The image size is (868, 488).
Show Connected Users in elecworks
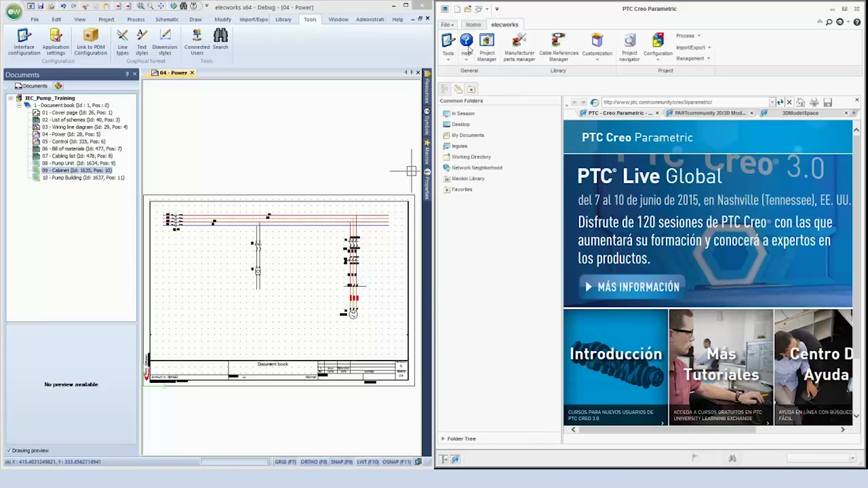click(x=197, y=41)
